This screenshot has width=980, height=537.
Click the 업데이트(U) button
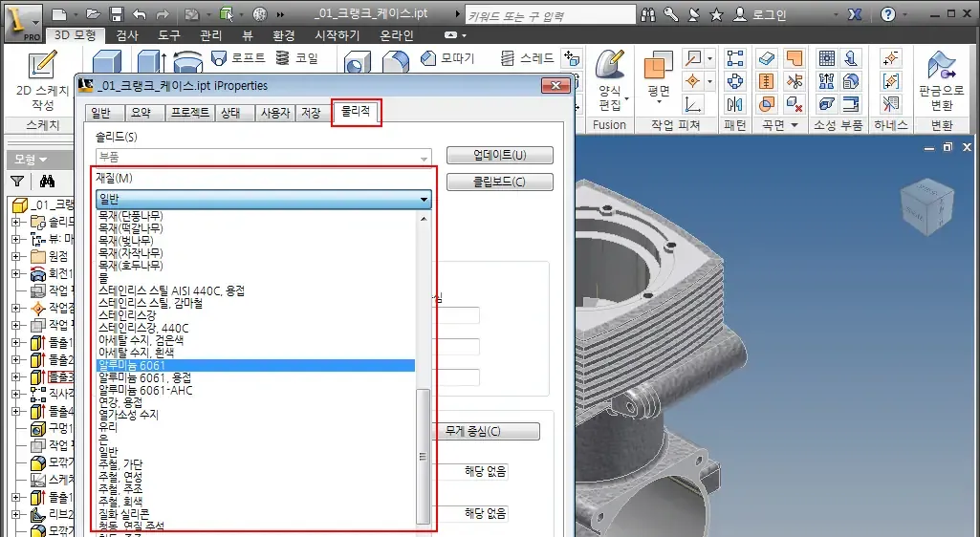click(499, 155)
